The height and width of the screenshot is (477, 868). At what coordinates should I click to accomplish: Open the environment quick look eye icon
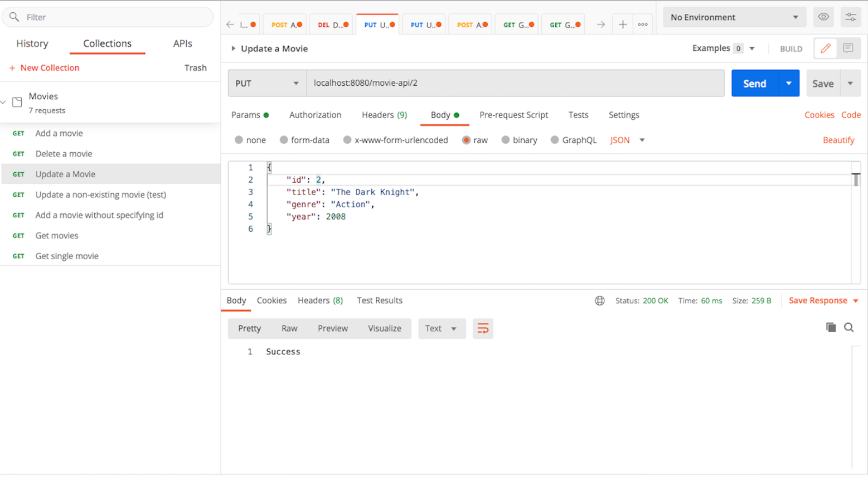coord(823,17)
